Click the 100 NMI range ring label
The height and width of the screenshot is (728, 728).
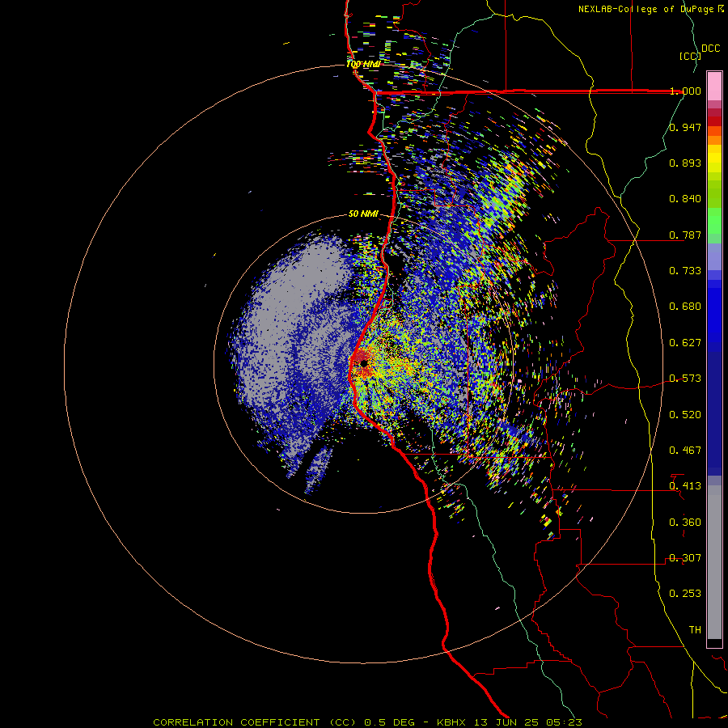tap(363, 64)
